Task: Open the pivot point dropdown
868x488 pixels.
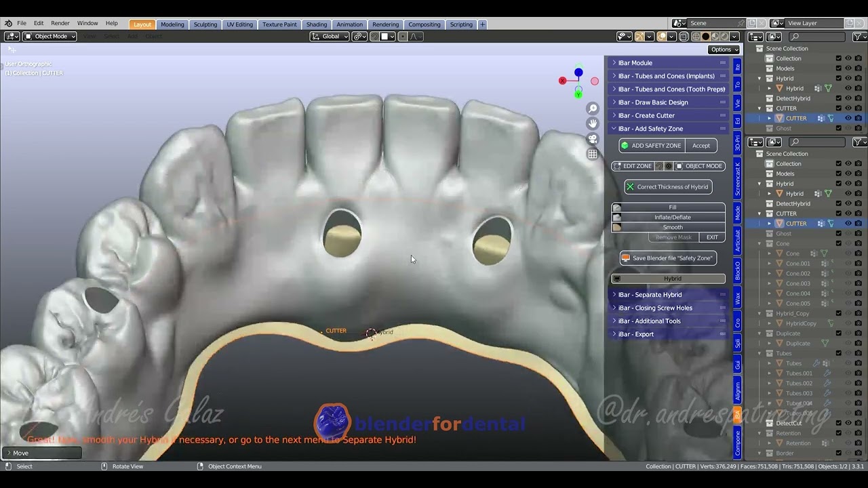Action: 359,37
